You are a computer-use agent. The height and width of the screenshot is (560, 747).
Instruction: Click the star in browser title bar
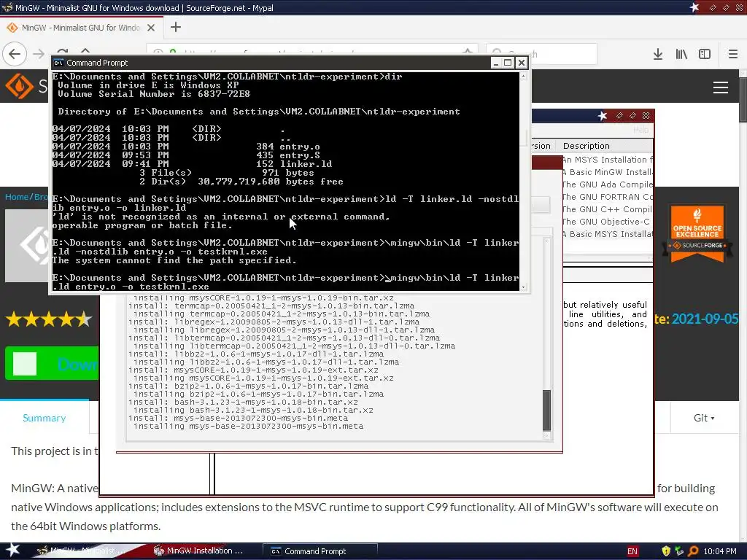(694, 7)
